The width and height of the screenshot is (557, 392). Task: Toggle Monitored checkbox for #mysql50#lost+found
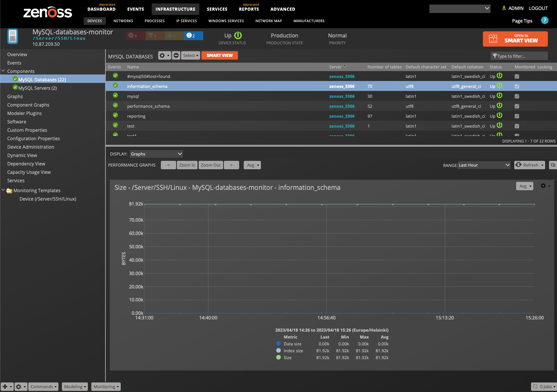tap(517, 76)
